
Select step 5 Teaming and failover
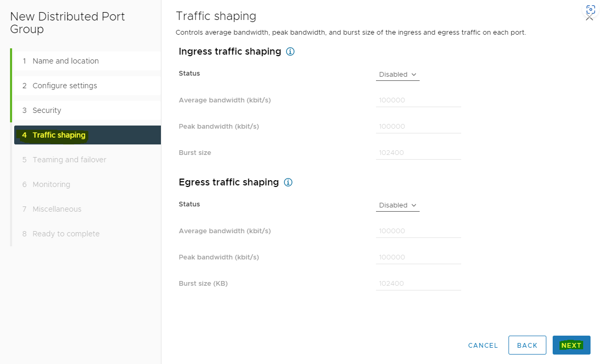pos(87,160)
